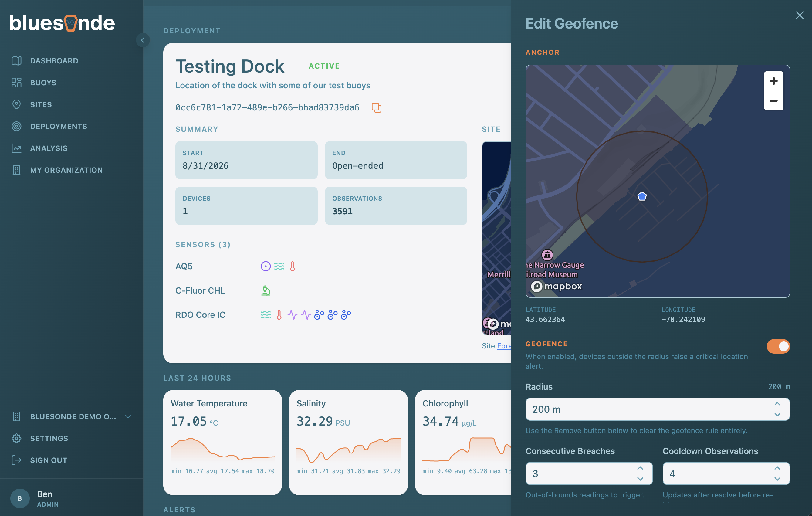Click the AQ5 waves sensor icon

pyautogui.click(x=279, y=266)
